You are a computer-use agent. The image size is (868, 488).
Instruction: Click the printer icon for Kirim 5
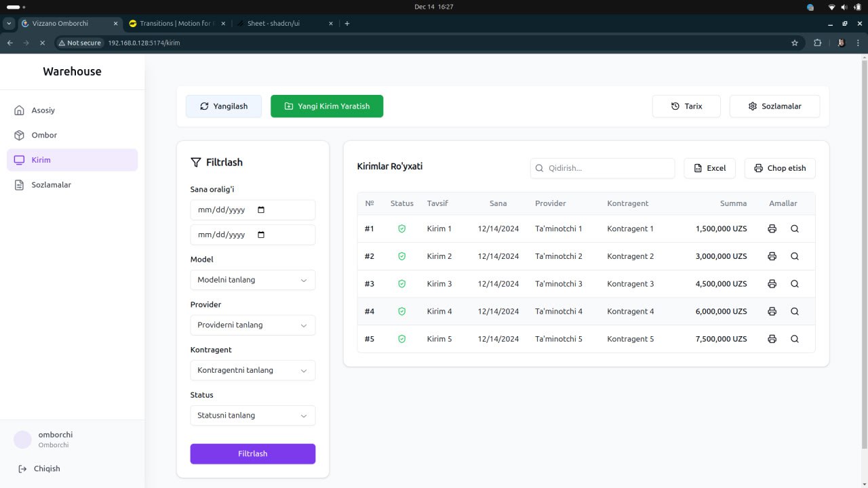point(772,339)
